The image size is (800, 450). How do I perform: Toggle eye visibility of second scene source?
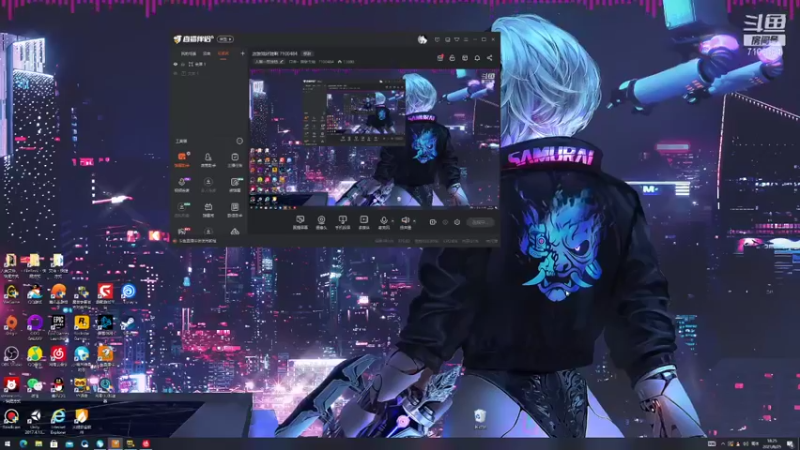pyautogui.click(x=176, y=73)
